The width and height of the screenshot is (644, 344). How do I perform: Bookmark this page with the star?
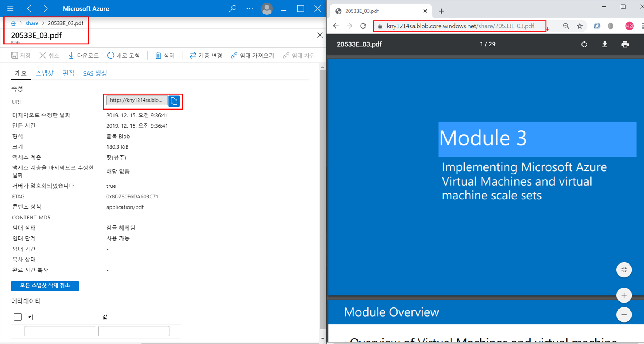[x=580, y=26]
